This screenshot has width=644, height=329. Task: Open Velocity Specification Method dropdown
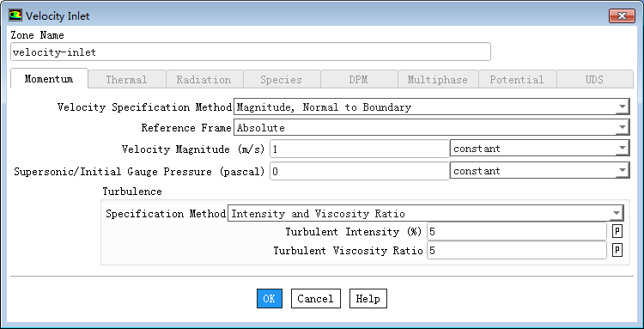431,107
